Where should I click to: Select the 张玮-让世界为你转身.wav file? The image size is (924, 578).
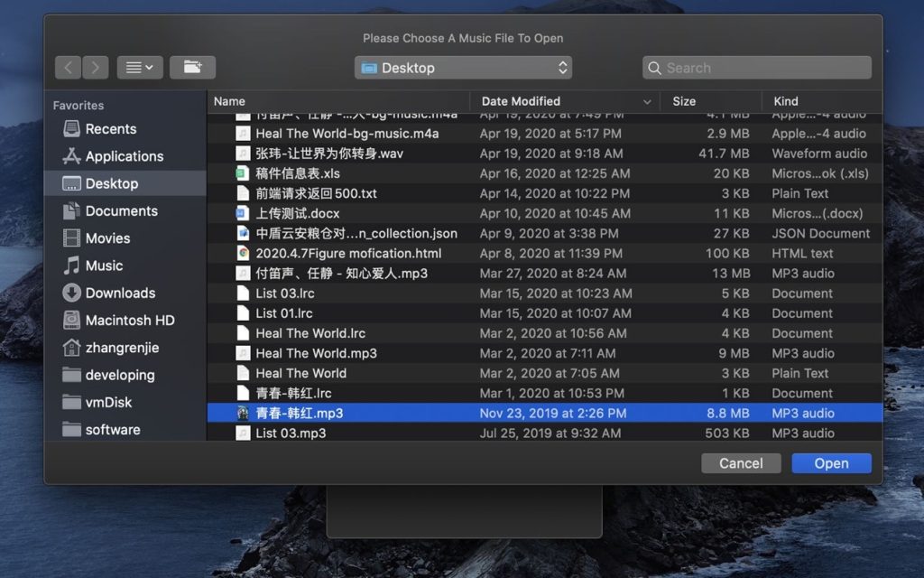coord(329,154)
